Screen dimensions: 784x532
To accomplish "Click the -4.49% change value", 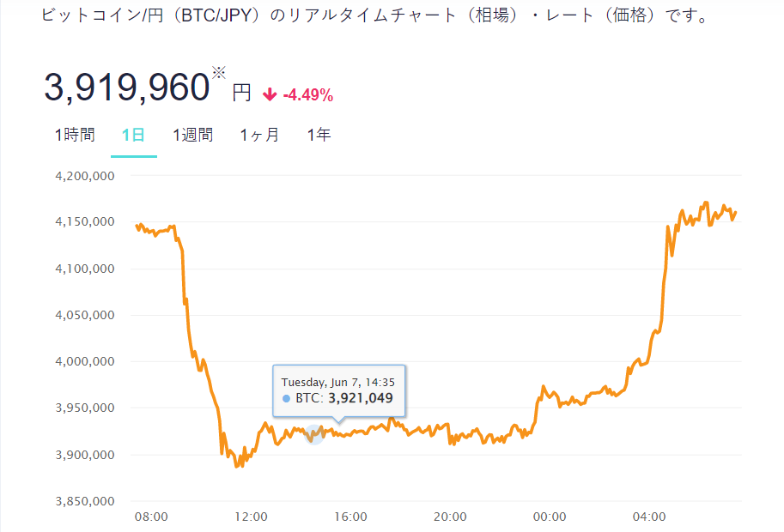I will click(x=307, y=94).
